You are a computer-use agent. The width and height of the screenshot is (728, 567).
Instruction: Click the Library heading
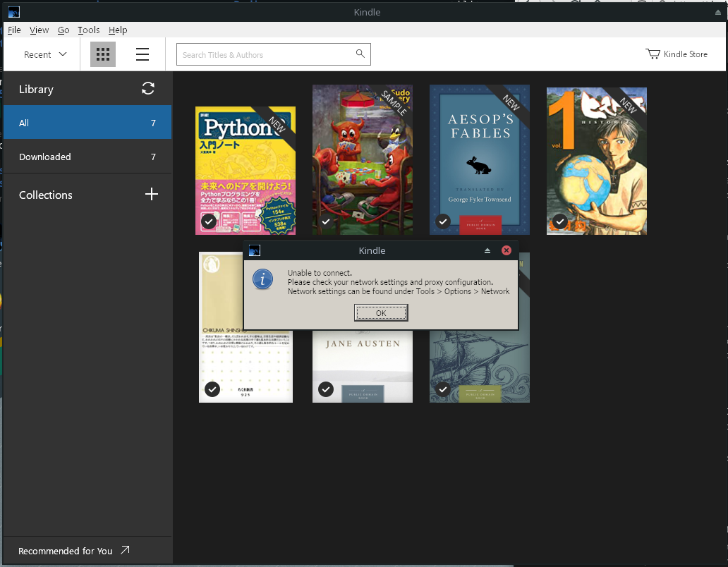coord(36,89)
